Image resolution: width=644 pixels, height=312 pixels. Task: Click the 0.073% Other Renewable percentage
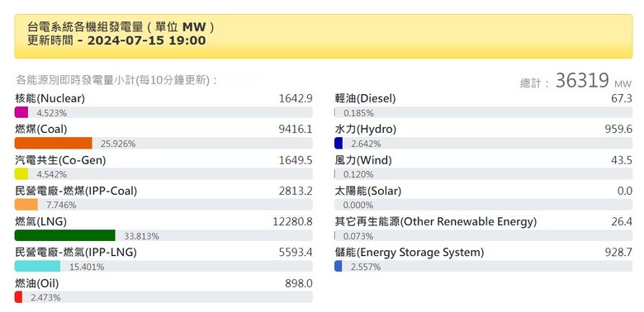[358, 236]
